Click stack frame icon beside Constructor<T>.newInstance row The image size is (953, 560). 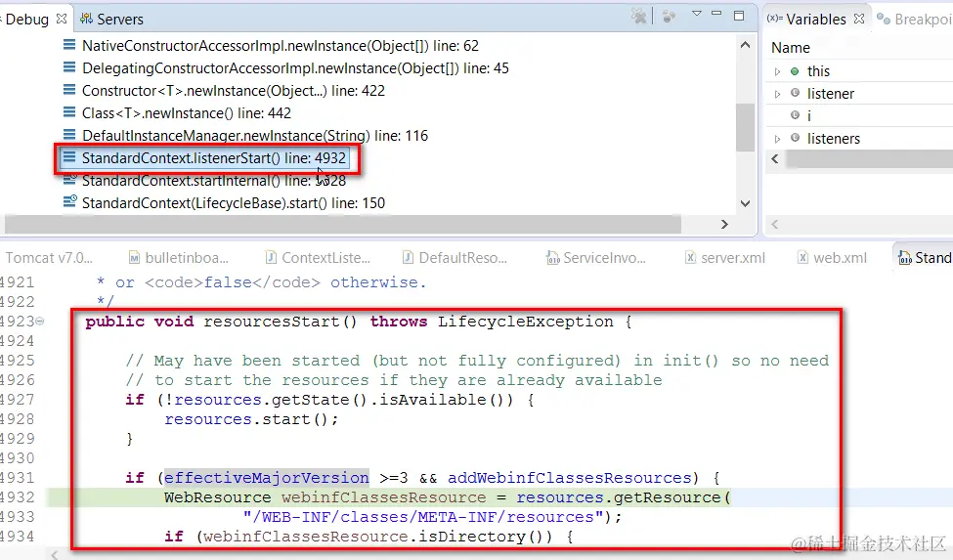tap(69, 90)
